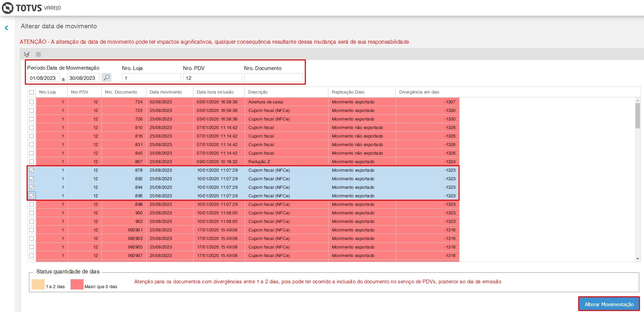This screenshot has height=312, width=644.
Task: Search using the magnifying glass button
Action: (107, 77)
